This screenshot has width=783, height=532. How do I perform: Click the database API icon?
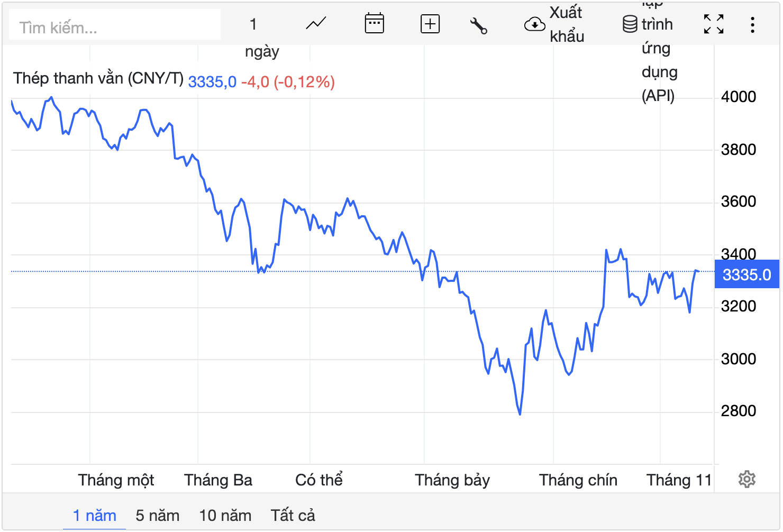(630, 24)
